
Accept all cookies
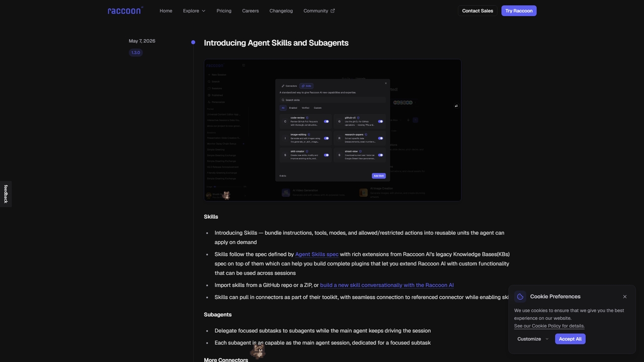click(x=570, y=339)
